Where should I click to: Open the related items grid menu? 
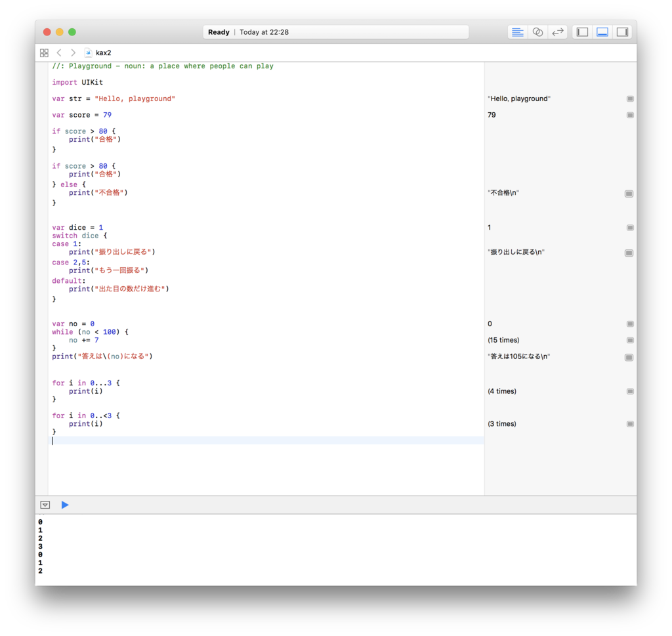coord(44,53)
